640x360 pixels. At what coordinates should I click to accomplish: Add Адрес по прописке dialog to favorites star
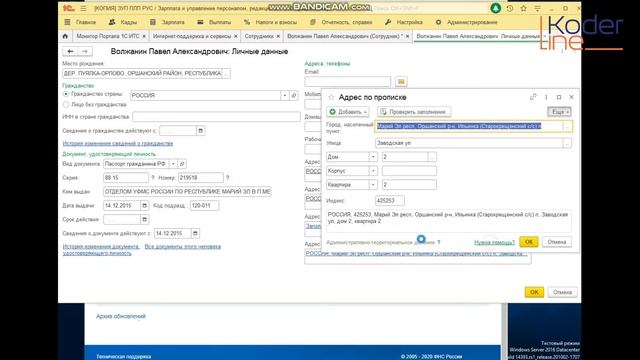(x=331, y=97)
